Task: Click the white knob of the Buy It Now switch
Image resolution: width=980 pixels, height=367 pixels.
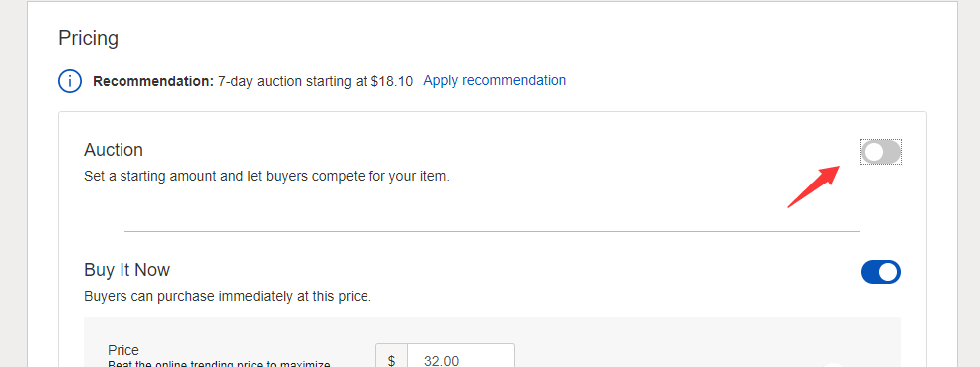Action: pyautogui.click(x=889, y=272)
